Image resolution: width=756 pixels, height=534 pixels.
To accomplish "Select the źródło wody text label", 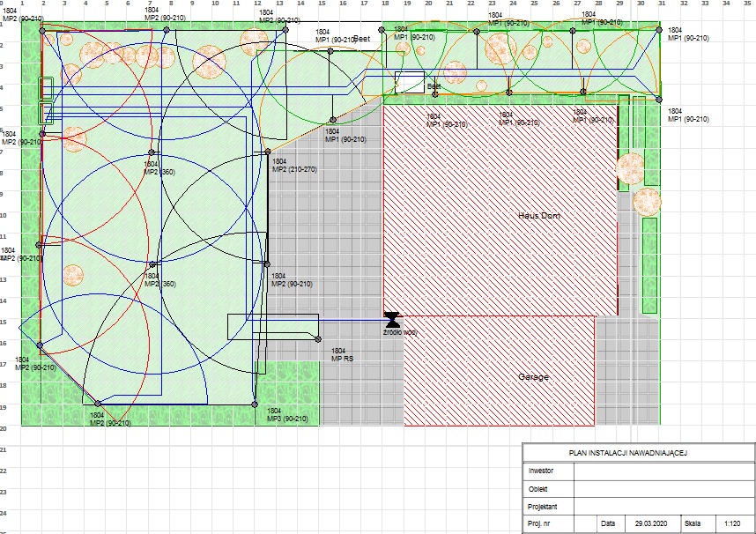I will point(399,333).
